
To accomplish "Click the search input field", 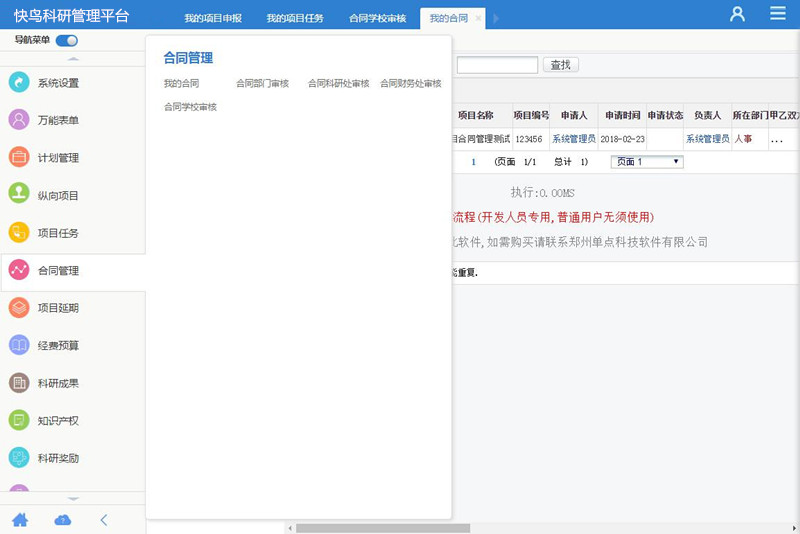I will [497, 65].
